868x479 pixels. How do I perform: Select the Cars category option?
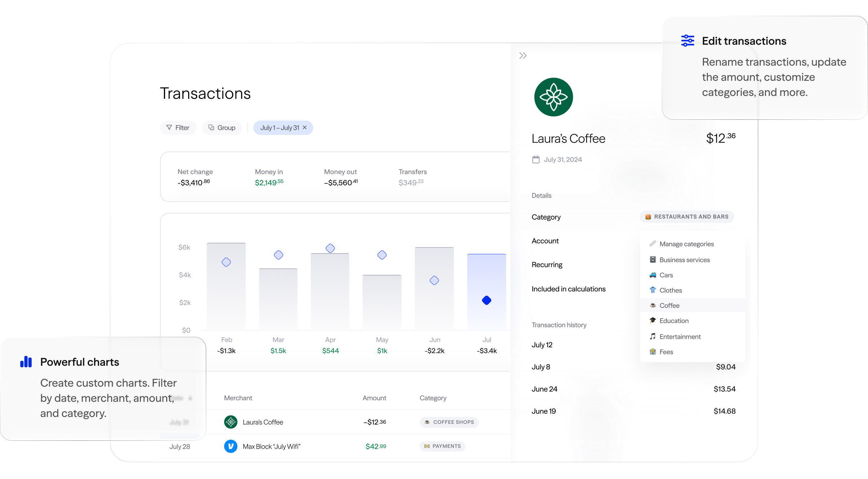click(x=666, y=275)
